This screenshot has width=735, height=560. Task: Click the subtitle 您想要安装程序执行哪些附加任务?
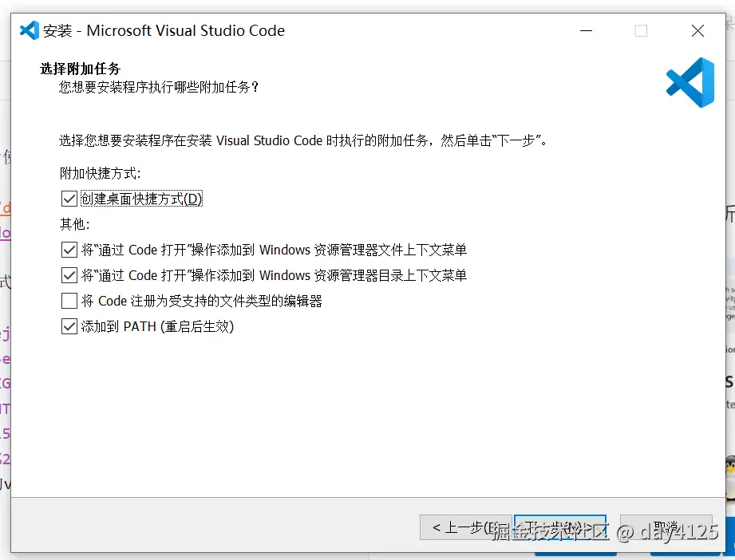(x=159, y=87)
